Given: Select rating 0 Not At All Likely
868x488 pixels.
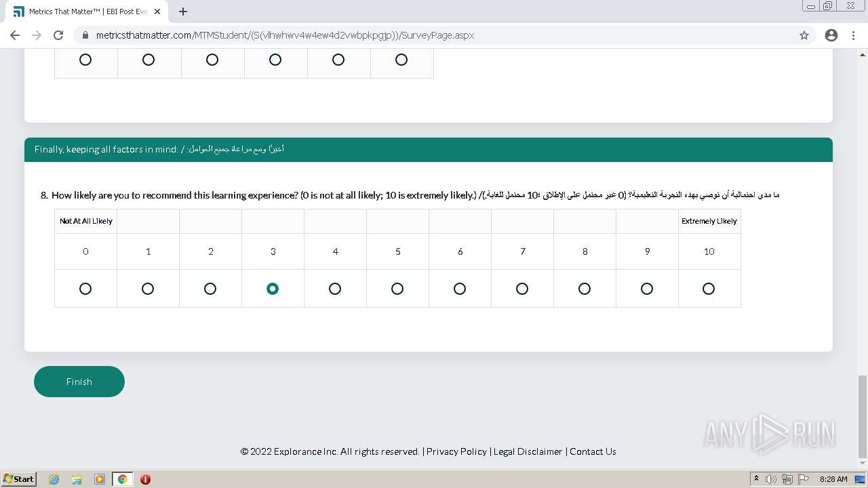Looking at the screenshot, I should point(85,289).
